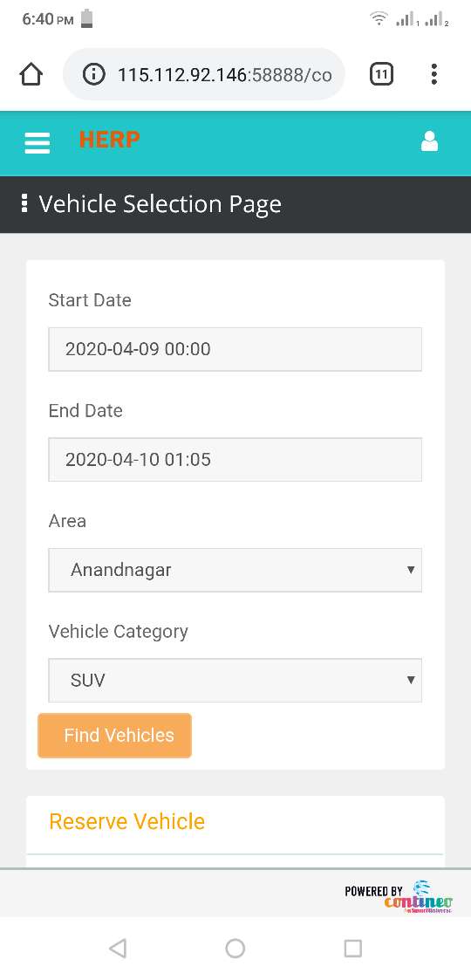The image size is (471, 980).
Task: Click the HERP logo title
Action: (x=109, y=140)
